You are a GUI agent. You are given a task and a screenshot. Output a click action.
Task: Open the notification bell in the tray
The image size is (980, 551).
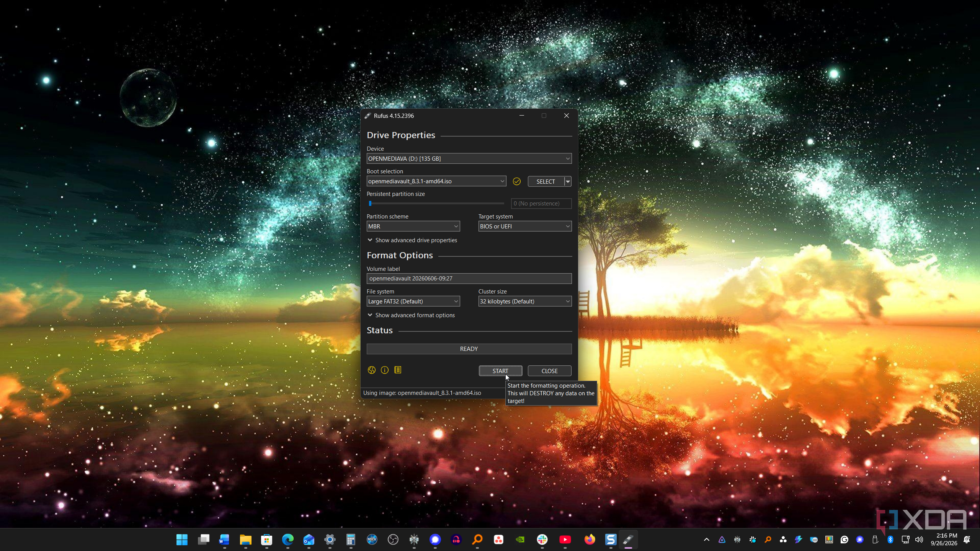pos(967,540)
